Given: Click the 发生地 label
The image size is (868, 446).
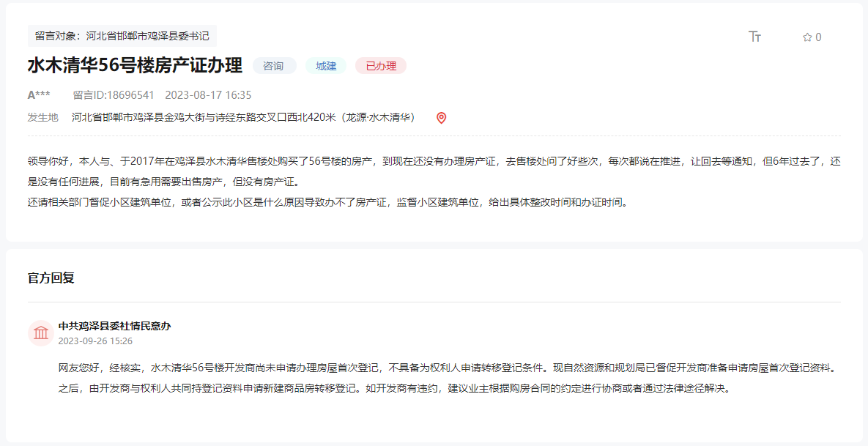Looking at the screenshot, I should tap(43, 117).
